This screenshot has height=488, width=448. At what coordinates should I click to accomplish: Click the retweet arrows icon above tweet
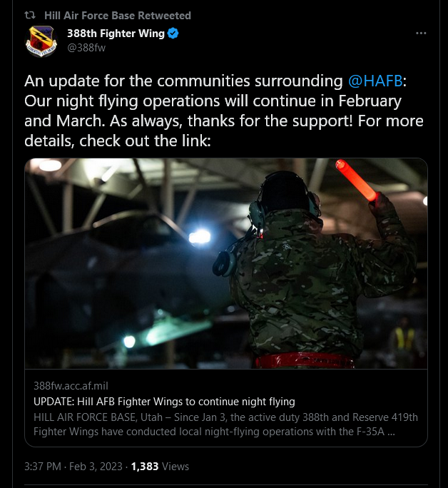tap(30, 15)
